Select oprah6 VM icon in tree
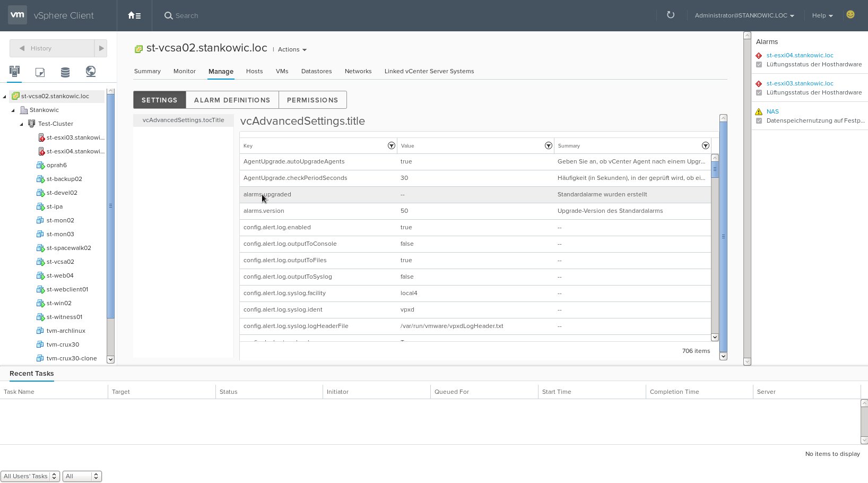Viewport: 868px width, 483px height. (40, 165)
